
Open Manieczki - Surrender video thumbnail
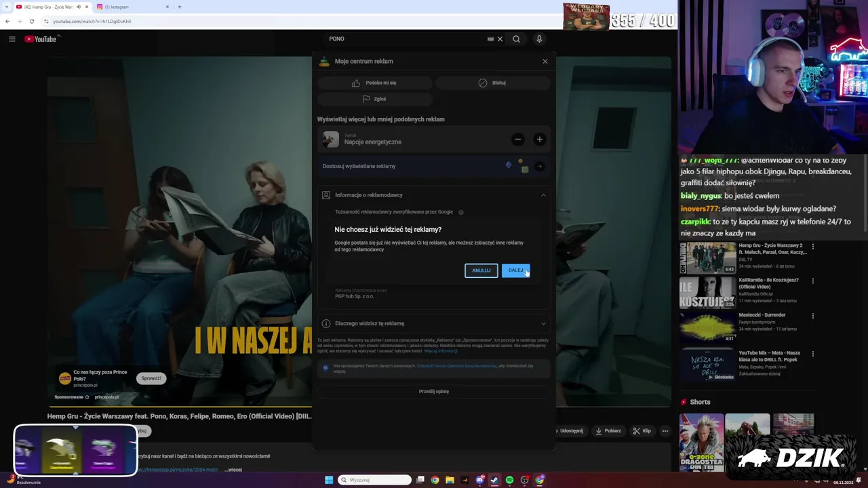pyautogui.click(x=708, y=327)
